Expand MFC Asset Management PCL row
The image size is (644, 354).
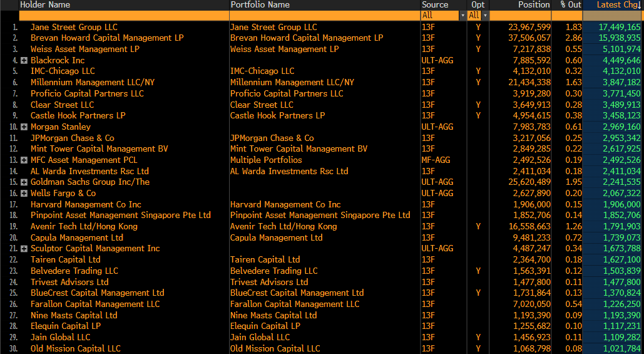(24, 160)
